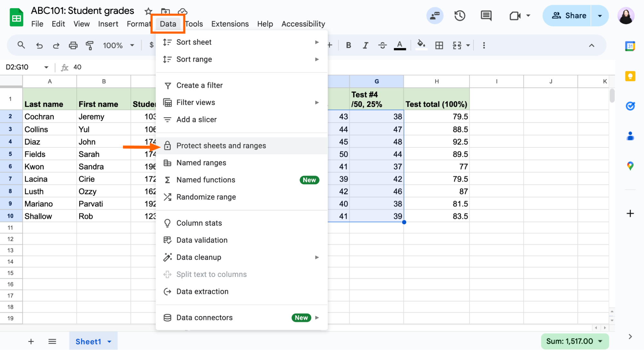This screenshot has width=644, height=350.
Task: Open the borders tool icon
Action: click(439, 45)
